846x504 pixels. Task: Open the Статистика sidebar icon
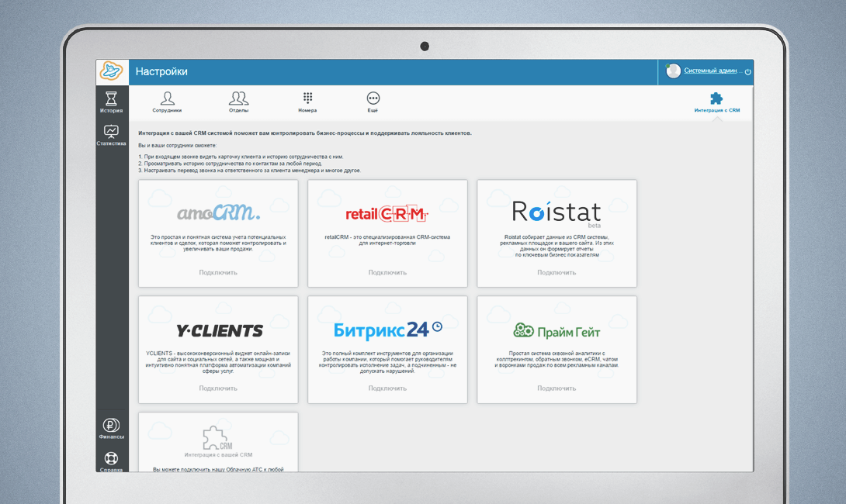click(x=111, y=135)
